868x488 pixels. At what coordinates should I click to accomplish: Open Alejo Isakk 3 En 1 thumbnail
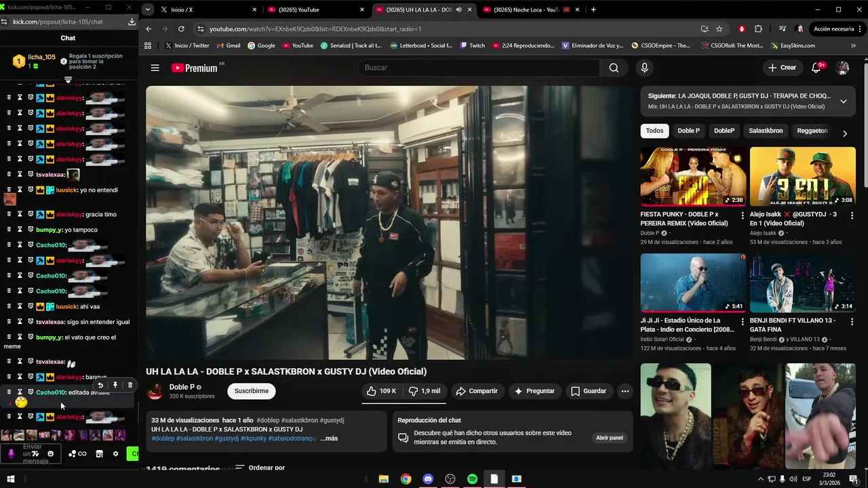pyautogui.click(x=802, y=176)
